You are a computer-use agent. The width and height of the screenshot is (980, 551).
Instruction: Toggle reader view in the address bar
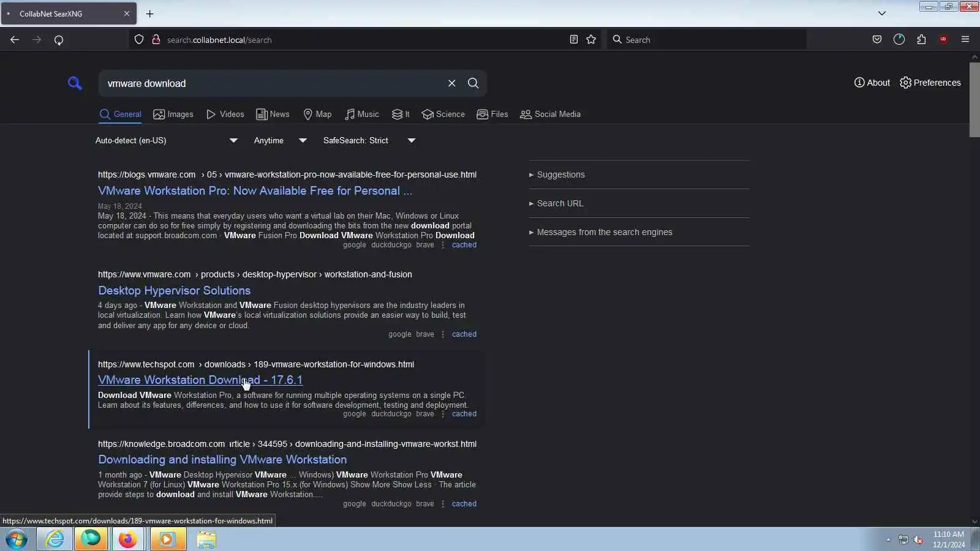tap(573, 40)
